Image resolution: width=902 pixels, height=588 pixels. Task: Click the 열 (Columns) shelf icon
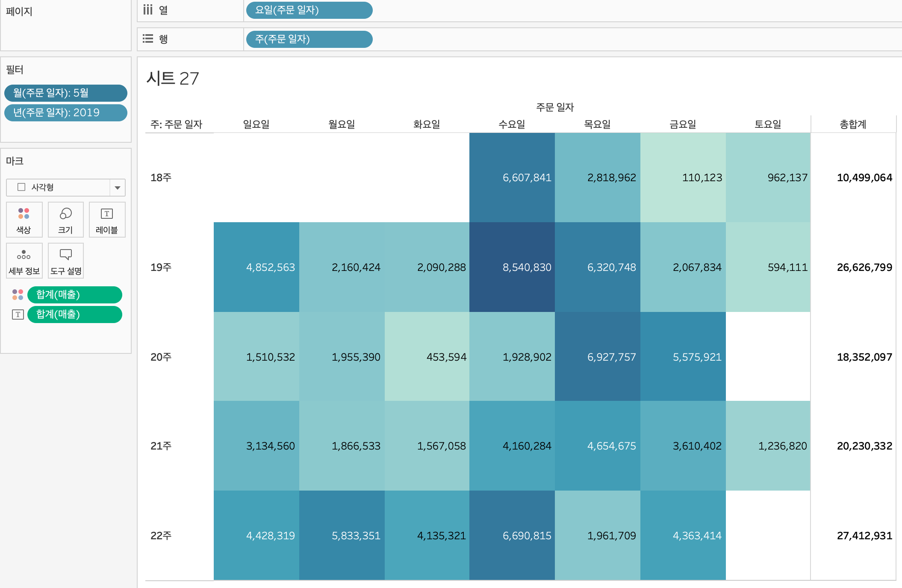[x=148, y=10]
